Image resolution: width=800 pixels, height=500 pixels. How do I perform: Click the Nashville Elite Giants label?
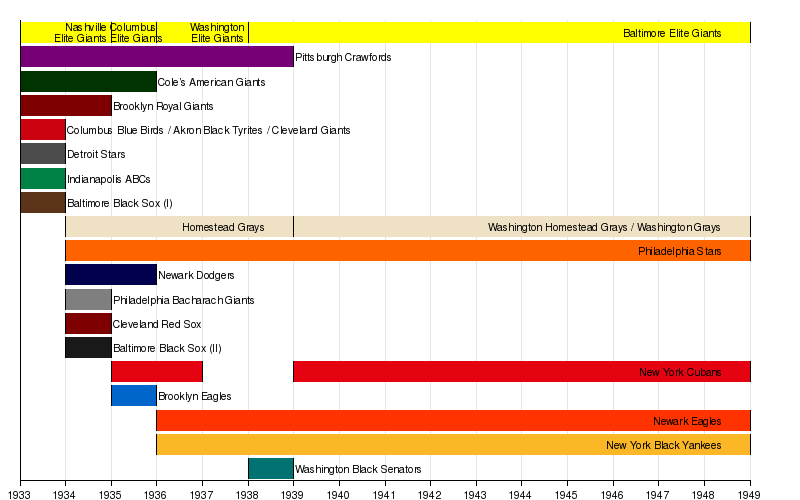(x=80, y=32)
